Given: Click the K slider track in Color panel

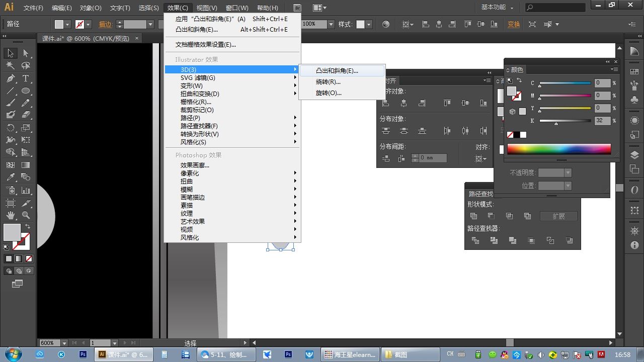Looking at the screenshot, I should pyautogui.click(x=565, y=121).
